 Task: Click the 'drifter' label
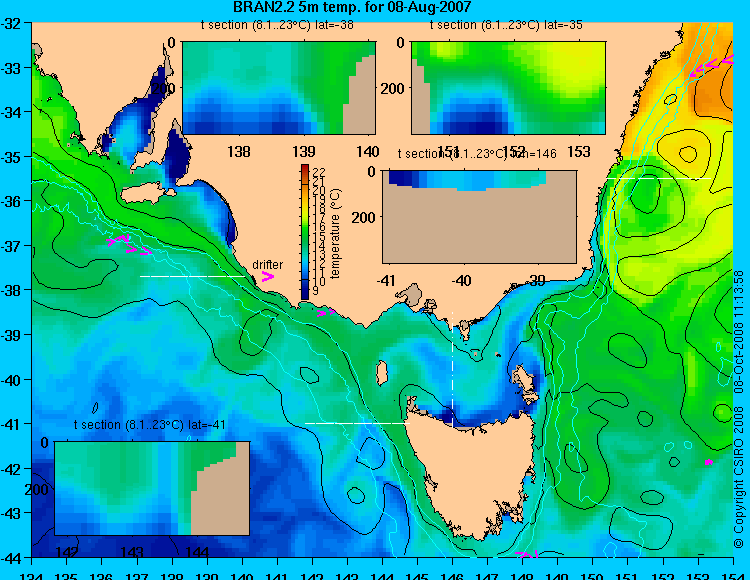point(267,264)
